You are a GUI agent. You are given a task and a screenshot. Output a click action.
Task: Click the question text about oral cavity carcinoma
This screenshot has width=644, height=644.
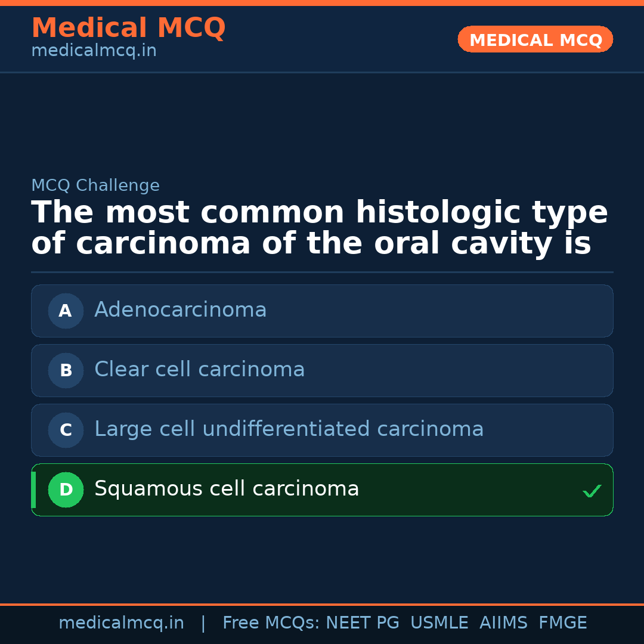point(319,228)
